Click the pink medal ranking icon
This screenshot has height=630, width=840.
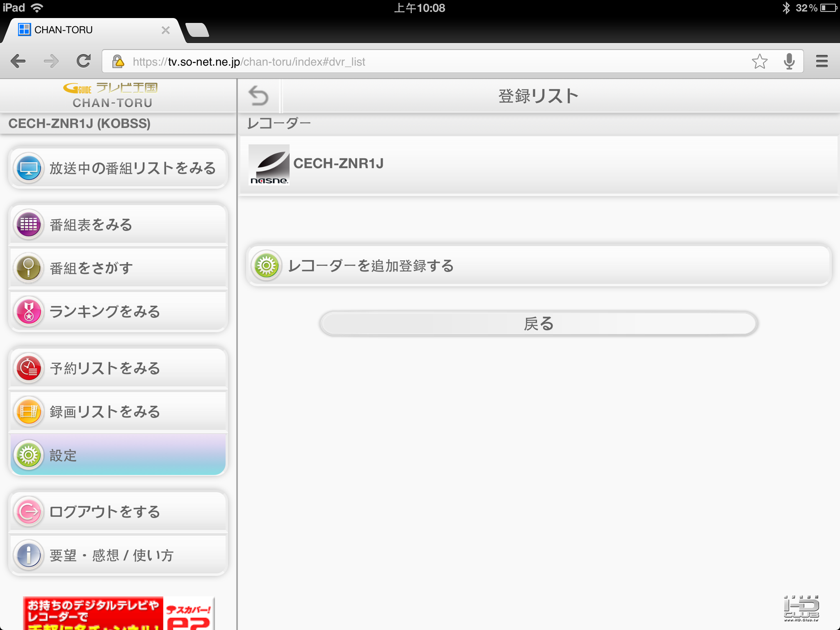tap(29, 311)
